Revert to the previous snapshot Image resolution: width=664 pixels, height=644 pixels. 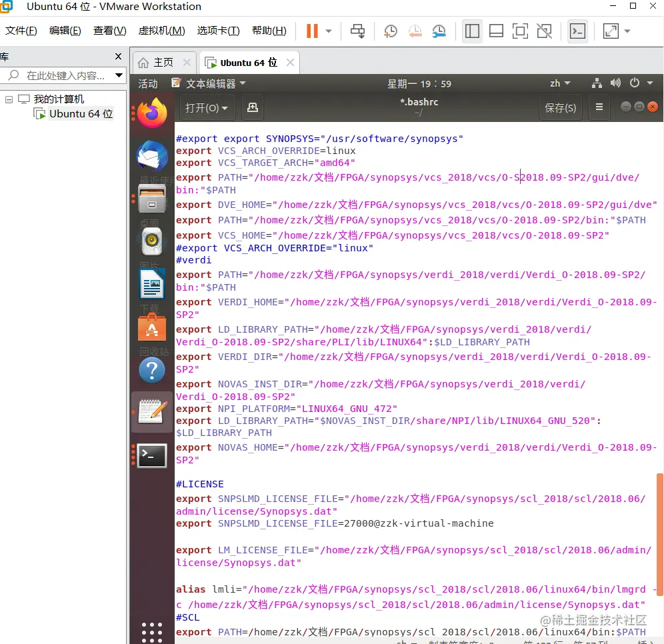pyautogui.click(x=415, y=31)
